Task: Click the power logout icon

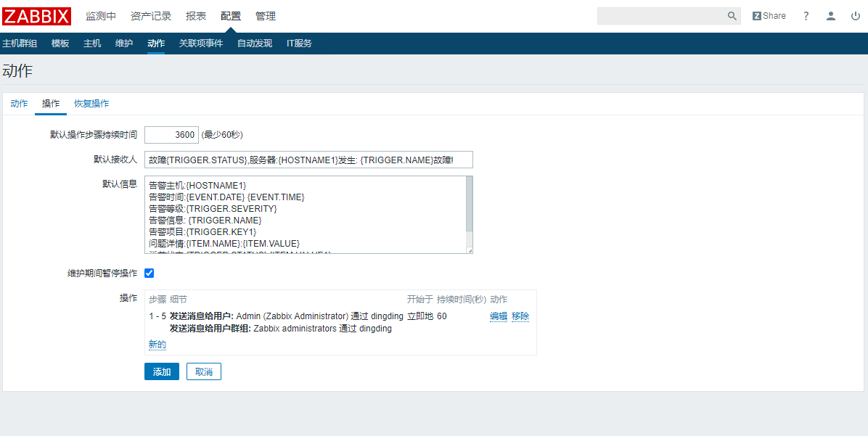Action: (856, 16)
